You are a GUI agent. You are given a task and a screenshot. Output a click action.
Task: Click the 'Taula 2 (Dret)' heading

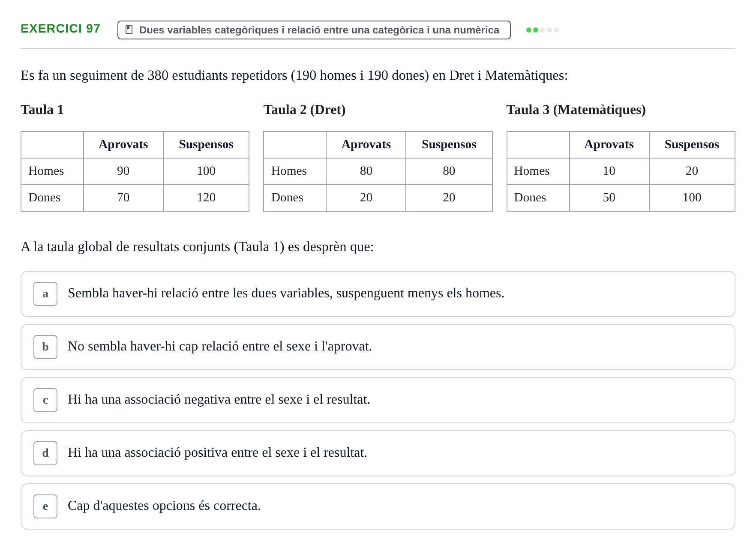tap(304, 110)
